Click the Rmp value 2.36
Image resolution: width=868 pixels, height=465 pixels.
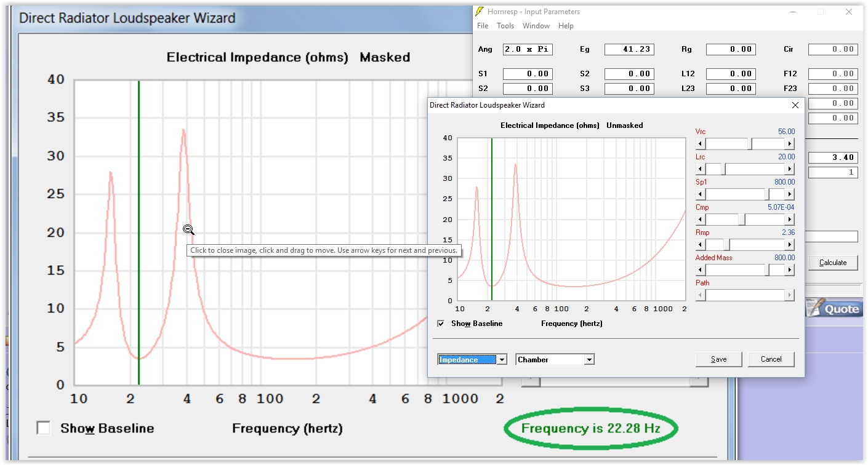click(788, 232)
